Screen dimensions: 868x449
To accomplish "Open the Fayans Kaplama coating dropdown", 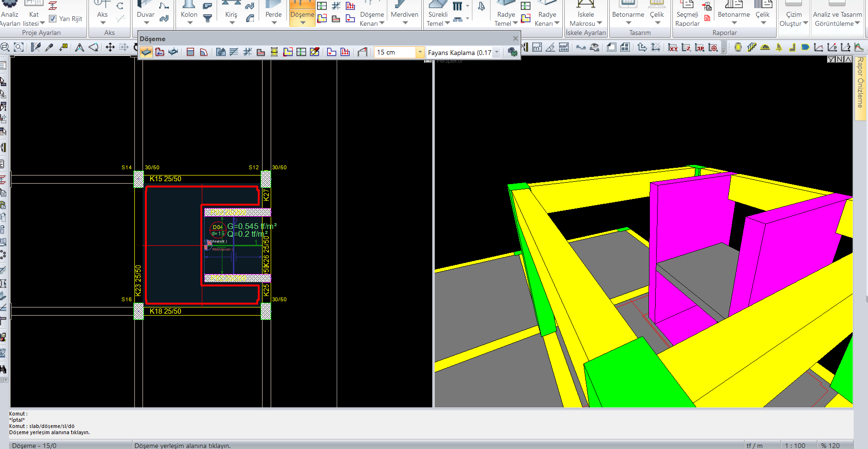I will pyautogui.click(x=497, y=52).
